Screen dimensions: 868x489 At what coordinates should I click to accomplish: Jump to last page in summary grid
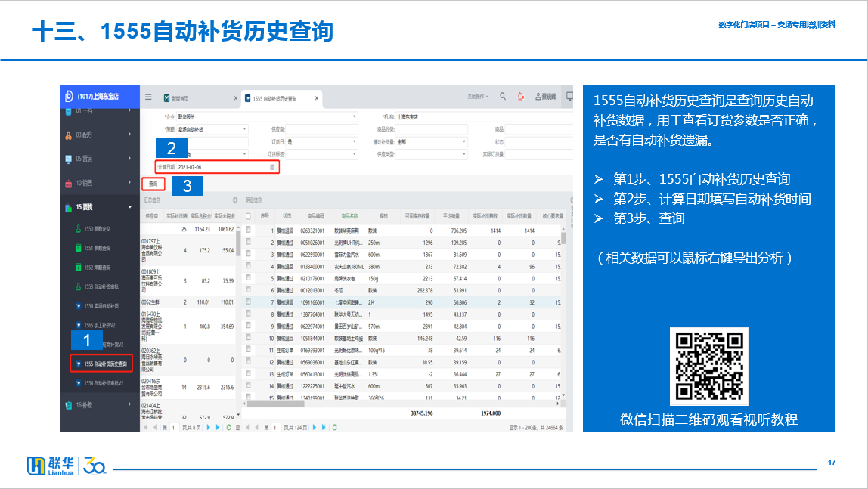coord(218,428)
